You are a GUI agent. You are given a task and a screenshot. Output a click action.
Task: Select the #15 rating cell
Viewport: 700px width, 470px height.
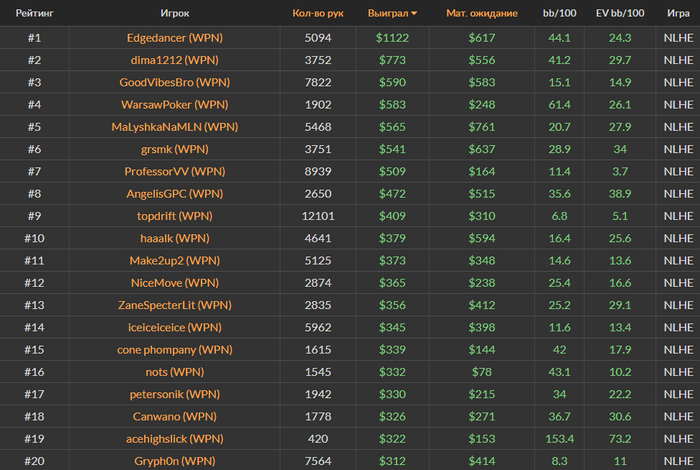coord(34,350)
